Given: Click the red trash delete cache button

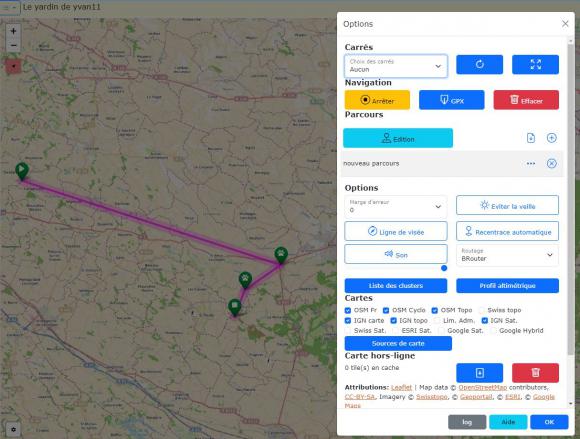Looking at the screenshot, I should (x=535, y=373).
